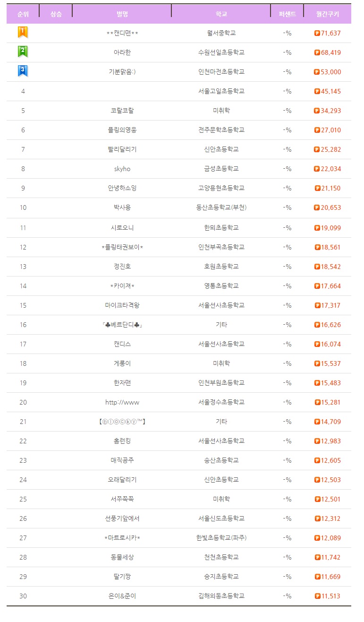
Task: Open nickname http://www in rank twenty
Action: pyautogui.click(x=122, y=402)
